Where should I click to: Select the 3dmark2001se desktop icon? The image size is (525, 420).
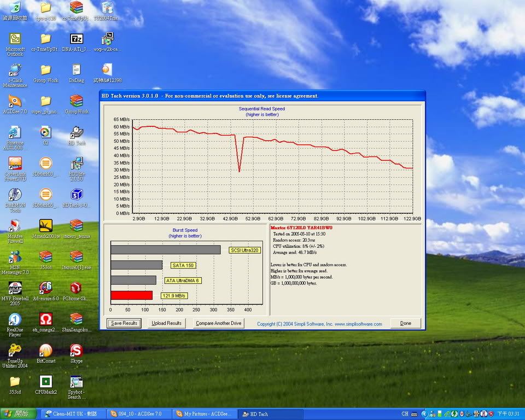(x=45, y=229)
